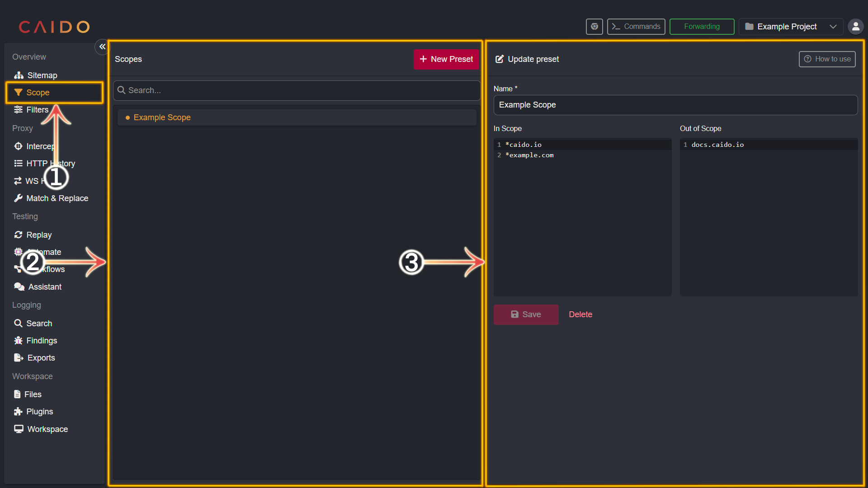
Task: Open the Commands palette
Action: point(636,27)
